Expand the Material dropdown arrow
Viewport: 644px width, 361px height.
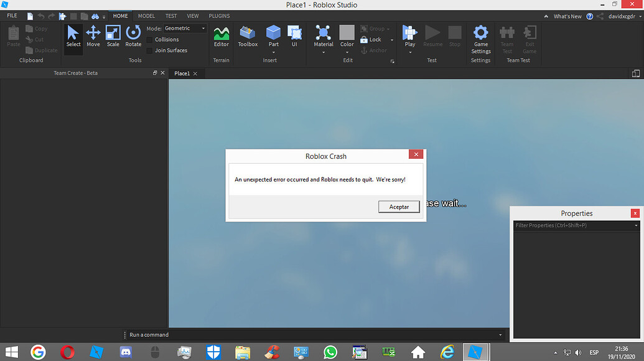pos(323,52)
